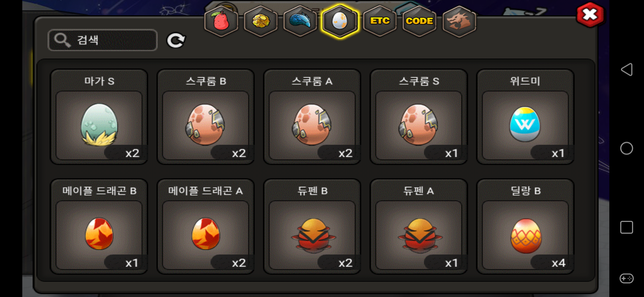The height and width of the screenshot is (297, 644).
Task: Tap the Android back triangle button
Action: click(626, 69)
